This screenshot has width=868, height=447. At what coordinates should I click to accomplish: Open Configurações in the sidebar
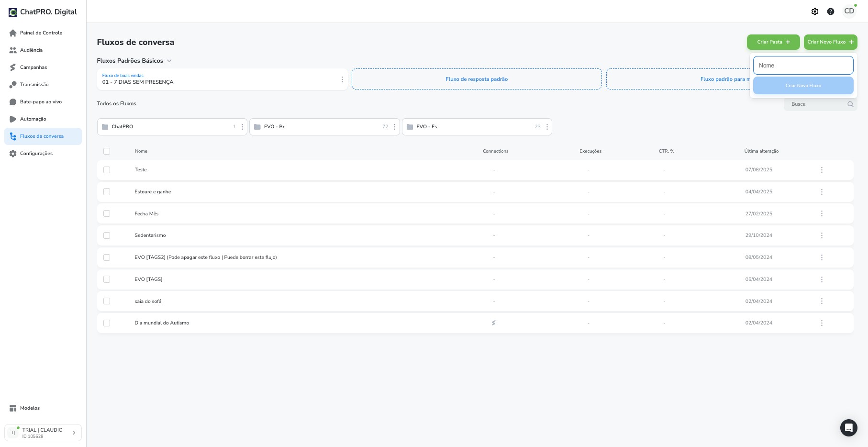pos(43,154)
